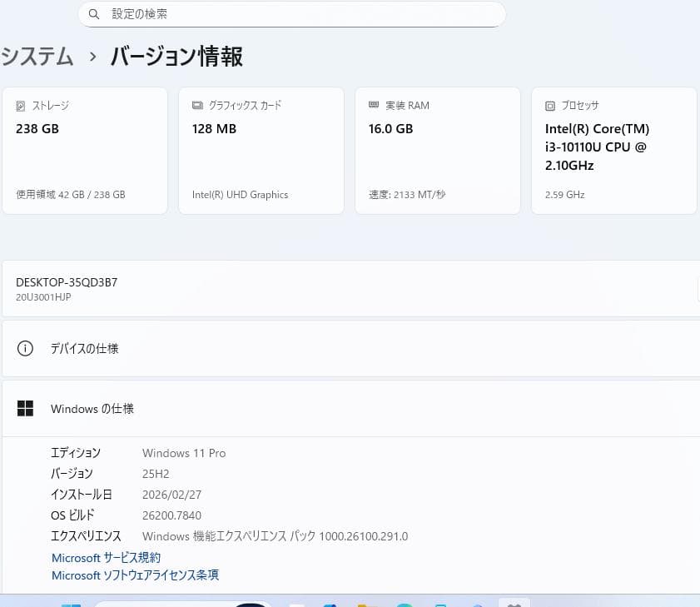Click the プロセッサ label
Viewport: 700px width, 607px height.
coord(580,106)
